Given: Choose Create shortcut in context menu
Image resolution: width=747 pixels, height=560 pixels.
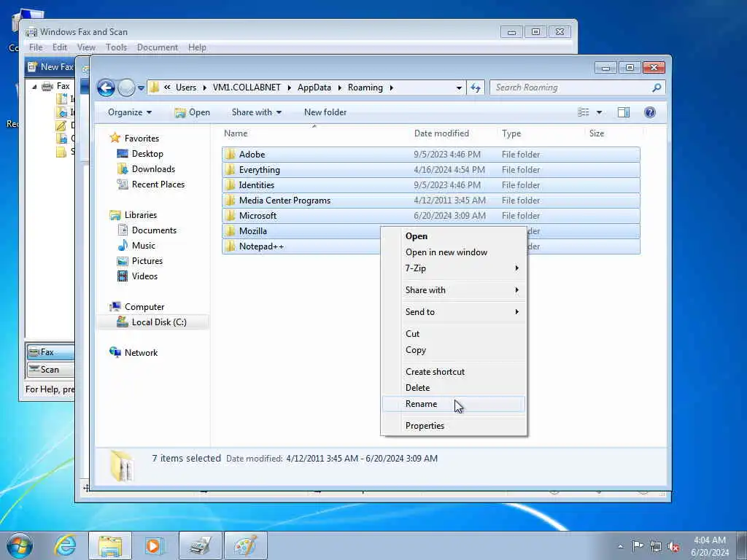Looking at the screenshot, I should point(454,372).
